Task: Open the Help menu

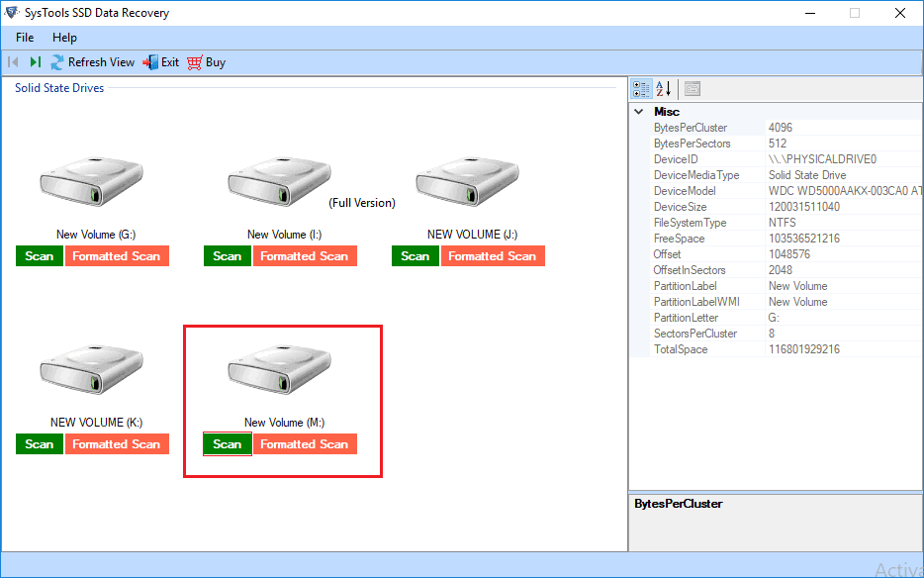Action: pyautogui.click(x=64, y=38)
